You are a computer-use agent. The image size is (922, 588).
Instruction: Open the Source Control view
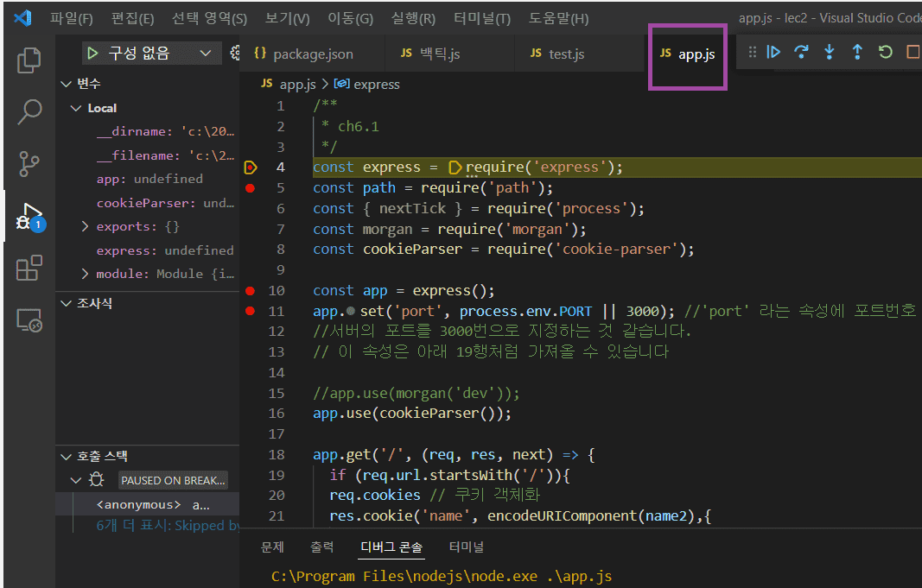click(29, 163)
